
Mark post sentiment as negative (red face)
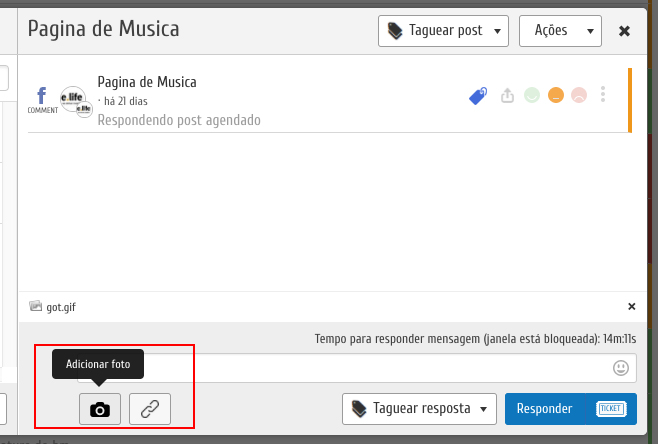click(x=578, y=96)
